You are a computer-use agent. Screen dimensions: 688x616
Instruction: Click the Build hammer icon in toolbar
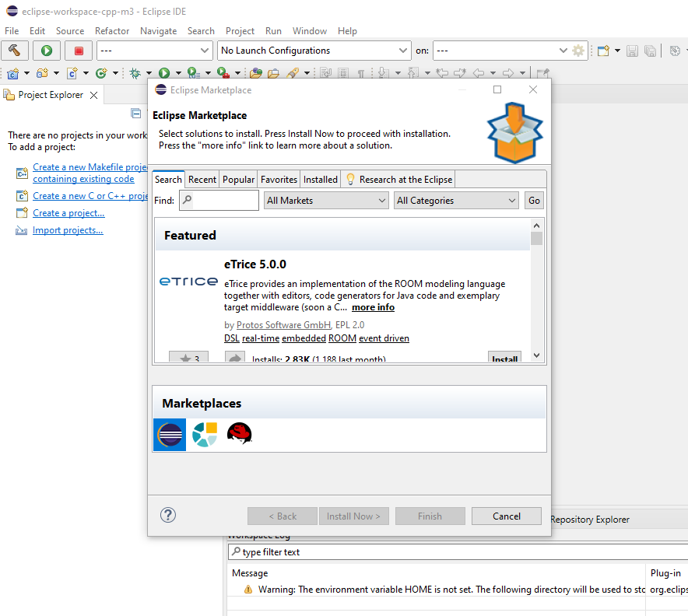15,51
